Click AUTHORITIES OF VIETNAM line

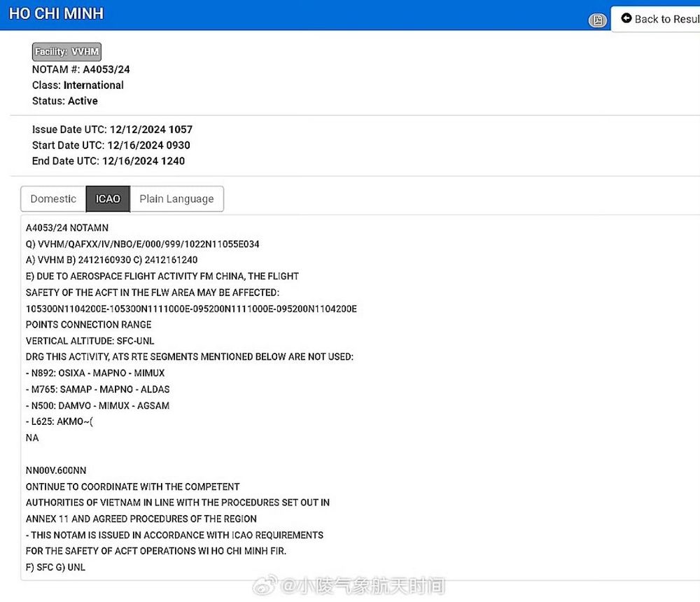pos(178,503)
